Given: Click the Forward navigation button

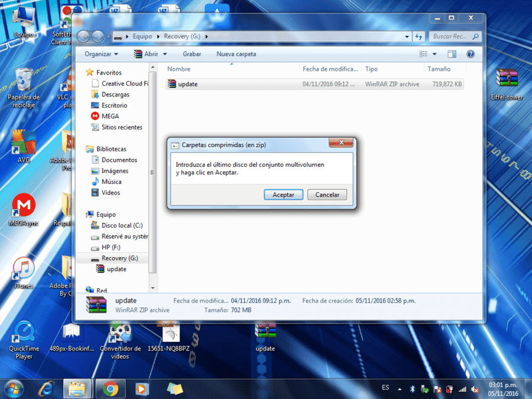Looking at the screenshot, I should click(98, 36).
